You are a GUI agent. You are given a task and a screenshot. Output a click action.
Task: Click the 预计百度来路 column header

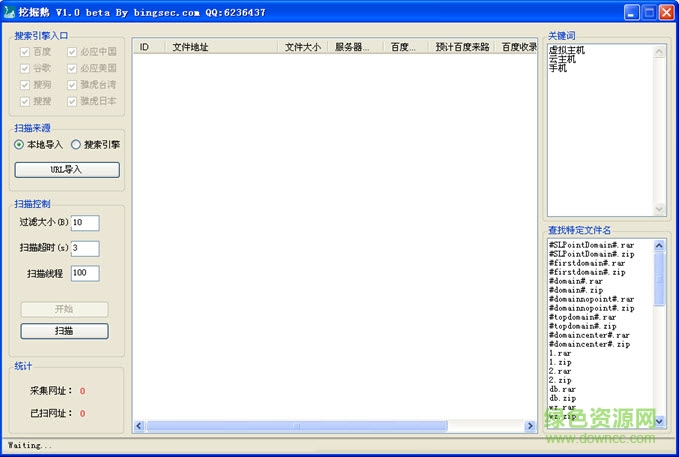pyautogui.click(x=462, y=47)
